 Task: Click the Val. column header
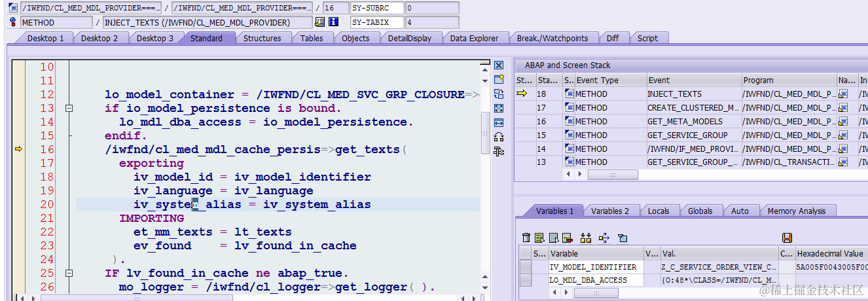pyautogui.click(x=719, y=253)
